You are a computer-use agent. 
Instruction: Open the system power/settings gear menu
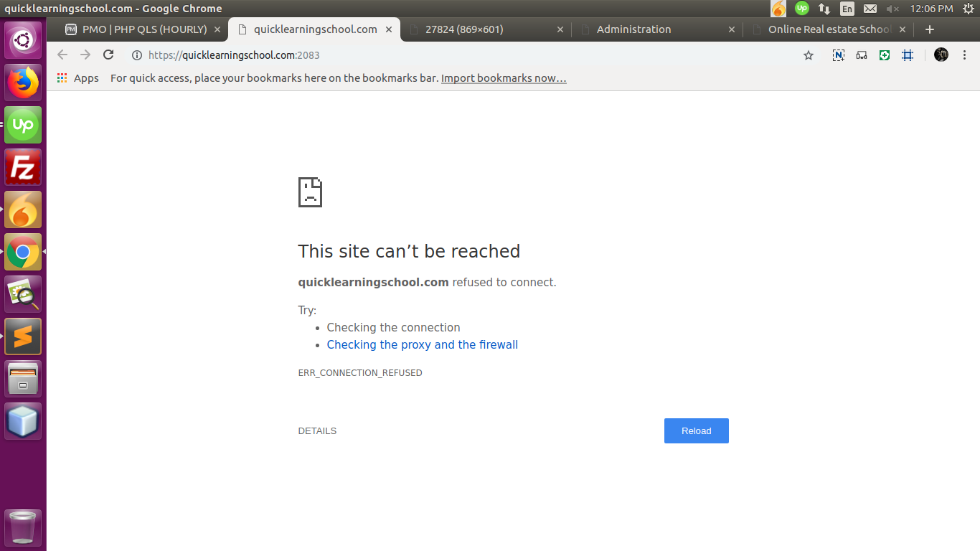point(968,9)
